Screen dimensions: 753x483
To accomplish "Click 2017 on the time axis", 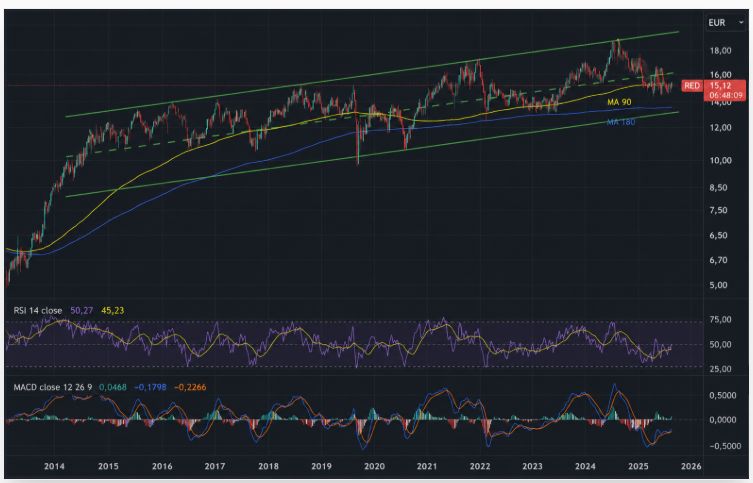I will [215, 466].
